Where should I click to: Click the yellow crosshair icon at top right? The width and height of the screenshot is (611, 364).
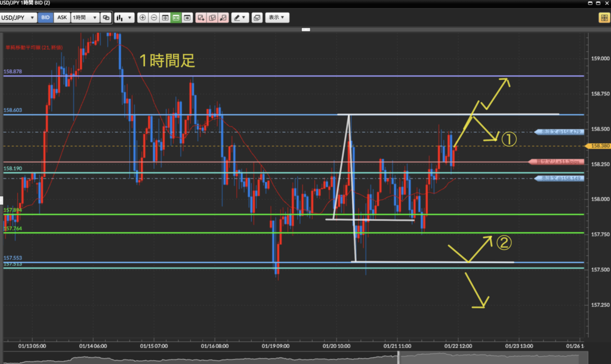tap(603, 18)
